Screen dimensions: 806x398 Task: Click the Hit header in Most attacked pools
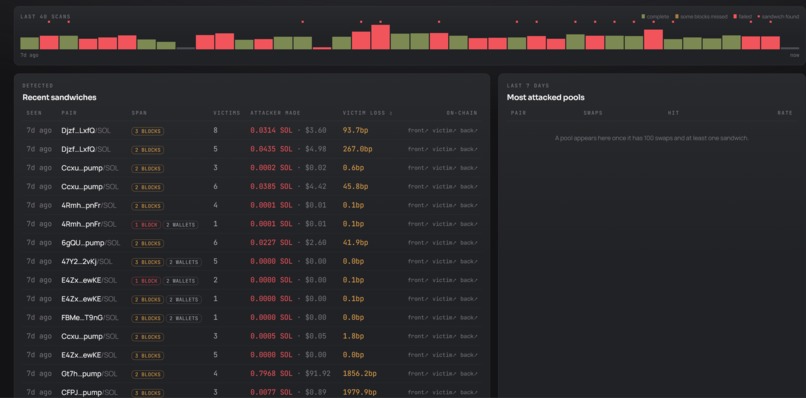click(x=673, y=113)
